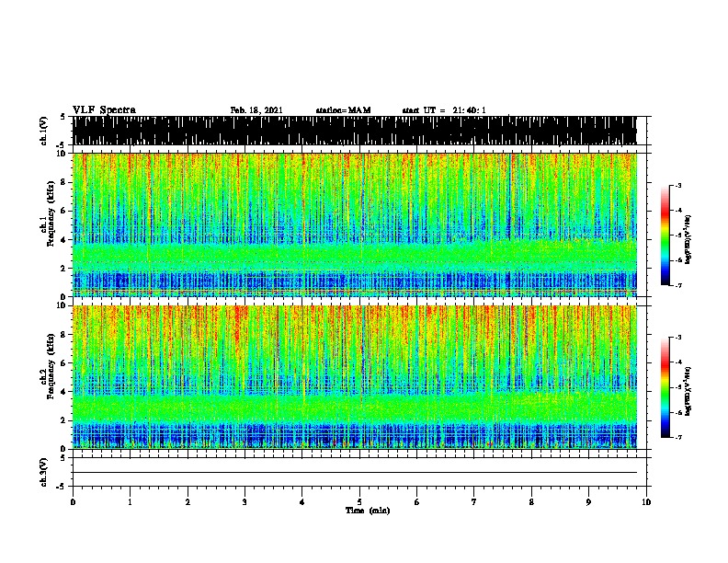Click the "start UT = 21:40: 1" text

(x=444, y=110)
